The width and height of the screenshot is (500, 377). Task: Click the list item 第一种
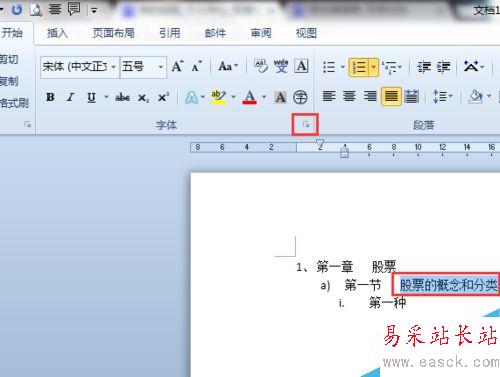(387, 303)
